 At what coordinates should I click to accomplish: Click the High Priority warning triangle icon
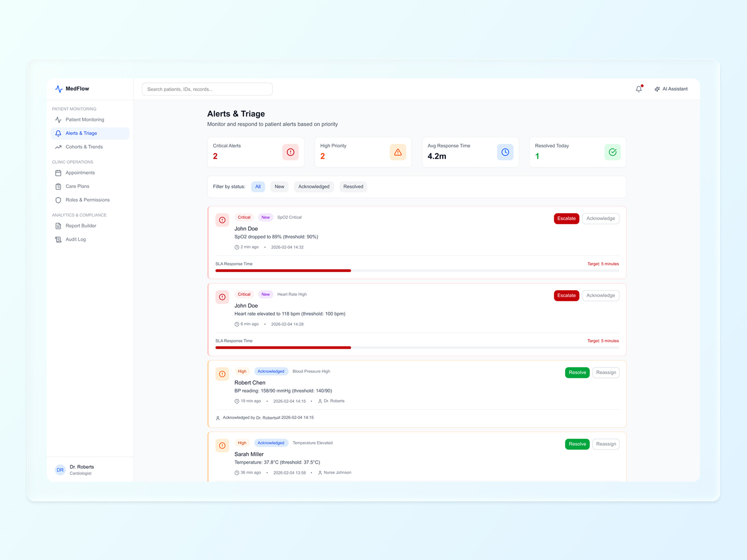point(398,152)
